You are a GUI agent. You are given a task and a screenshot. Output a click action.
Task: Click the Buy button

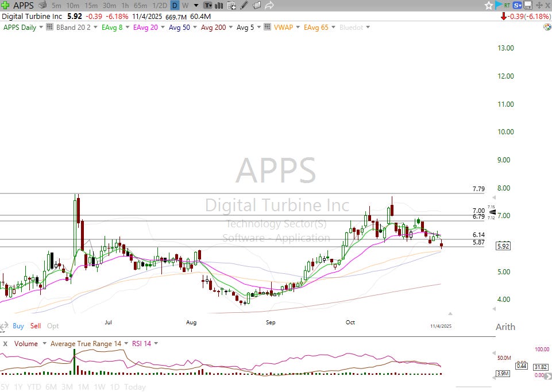(x=18, y=326)
